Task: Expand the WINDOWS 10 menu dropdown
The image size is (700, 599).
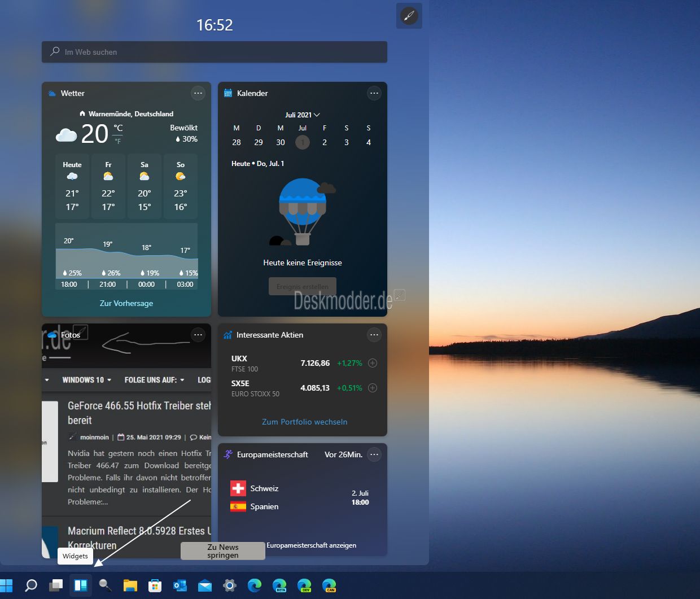Action: [86, 380]
